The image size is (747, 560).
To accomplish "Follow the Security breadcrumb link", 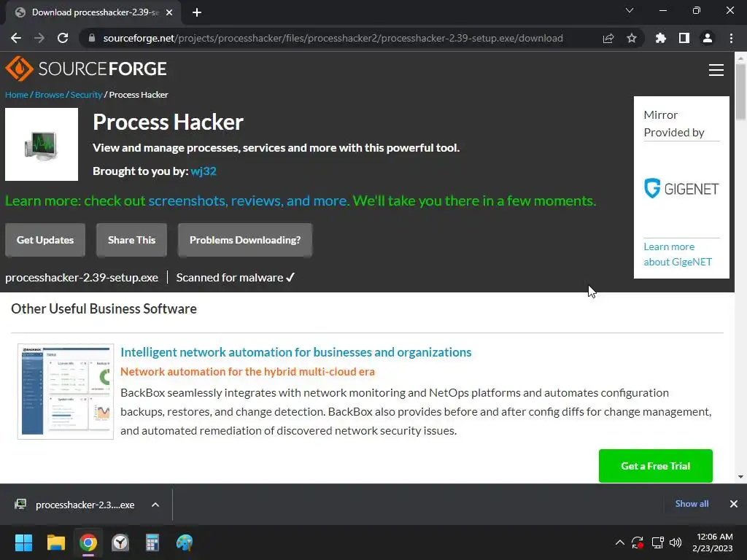I will point(86,95).
